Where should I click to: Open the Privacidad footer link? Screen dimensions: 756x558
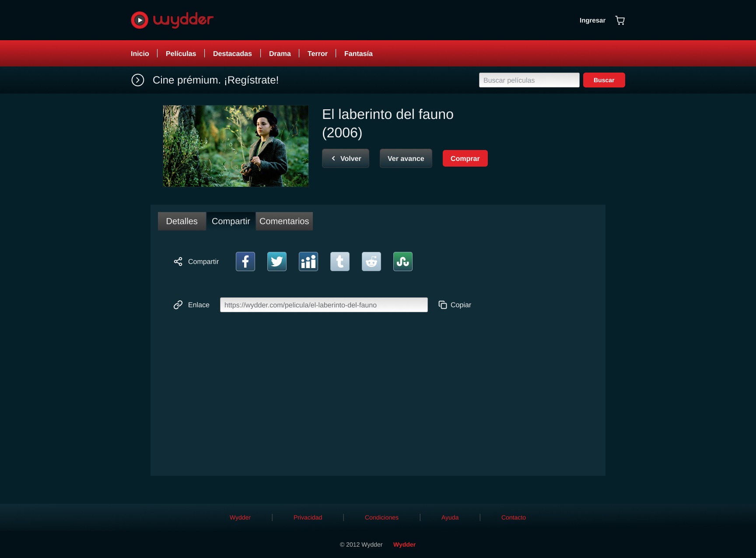pyautogui.click(x=308, y=517)
